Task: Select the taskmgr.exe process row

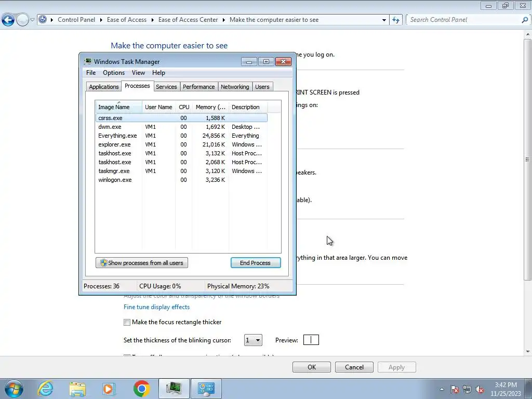Action: coord(181,171)
